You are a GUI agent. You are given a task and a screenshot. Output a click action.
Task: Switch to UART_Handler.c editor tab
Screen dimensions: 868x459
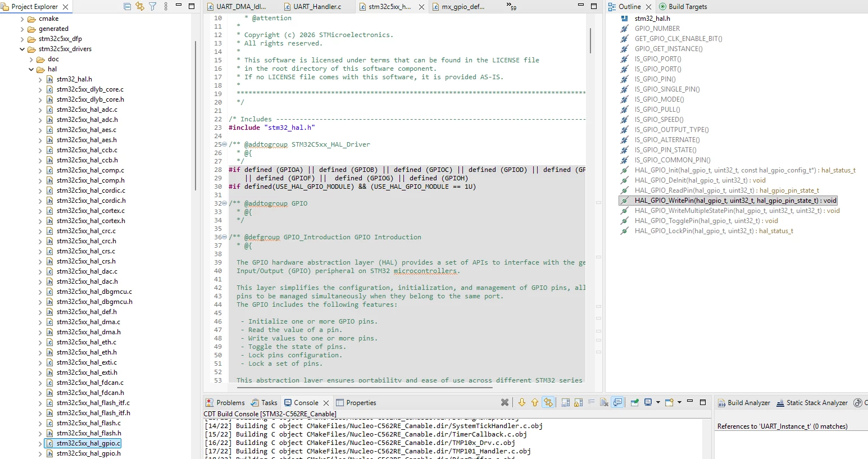click(x=317, y=7)
